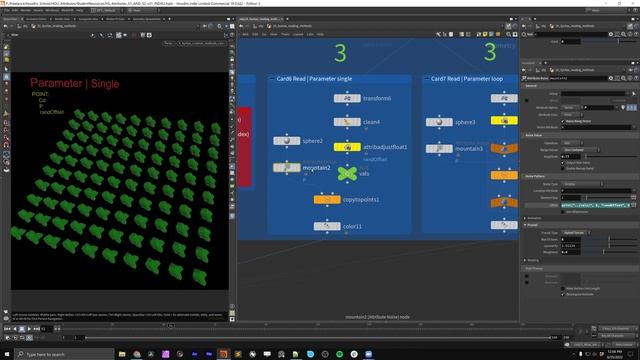Select the mountain3 node icon
640x360 pixels.
click(x=439, y=149)
